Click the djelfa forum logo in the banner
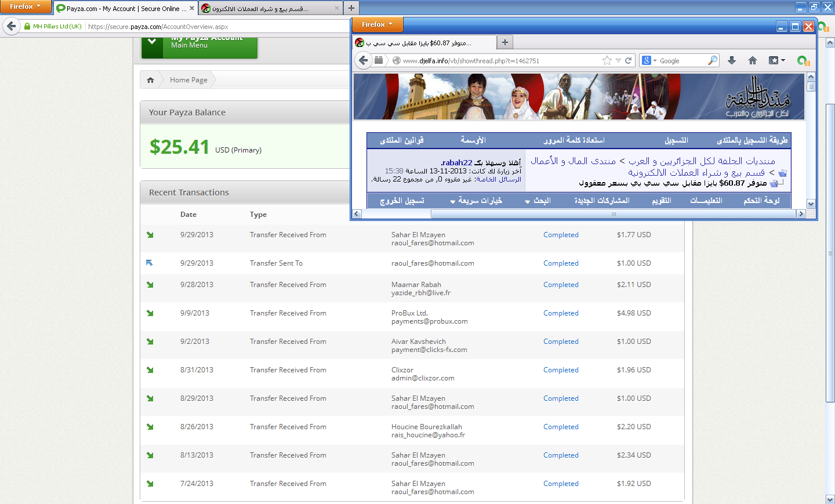Image resolution: width=835 pixels, height=504 pixels. (758, 97)
